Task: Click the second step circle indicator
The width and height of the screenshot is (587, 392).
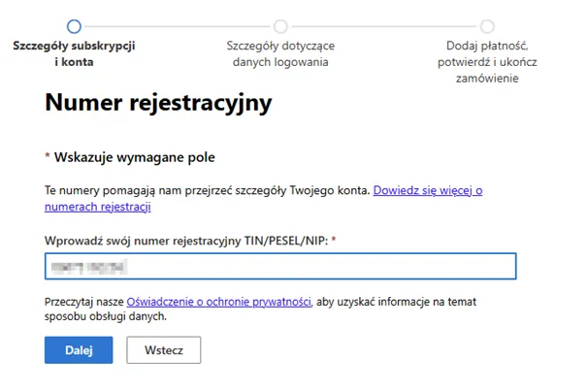Action: pyautogui.click(x=280, y=26)
